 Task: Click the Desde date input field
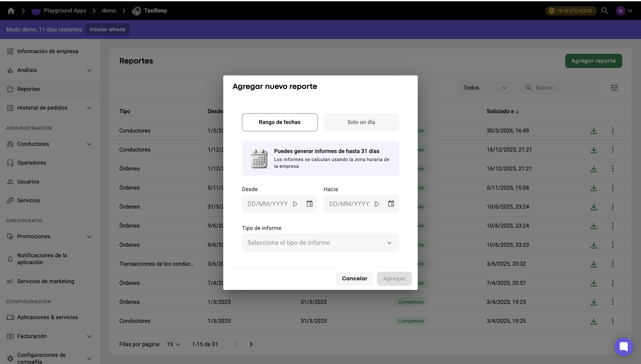click(x=268, y=204)
